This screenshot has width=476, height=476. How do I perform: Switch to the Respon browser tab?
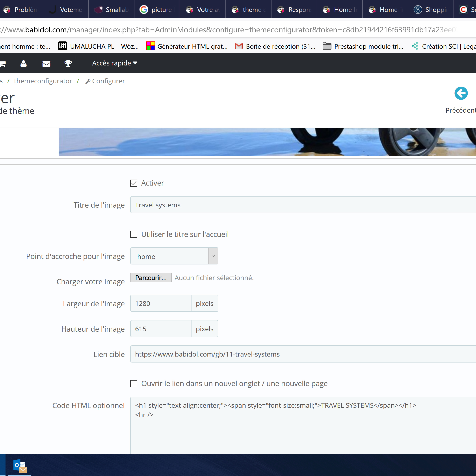294,9
